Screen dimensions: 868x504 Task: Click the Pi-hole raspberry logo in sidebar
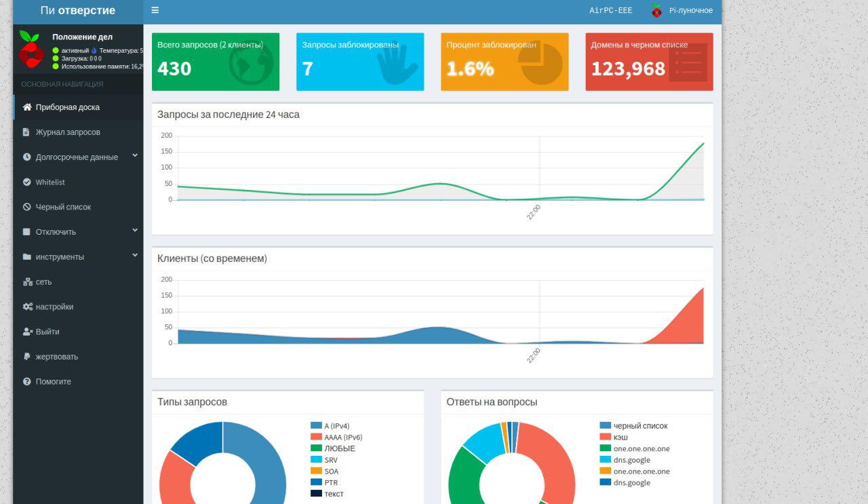pos(30,49)
